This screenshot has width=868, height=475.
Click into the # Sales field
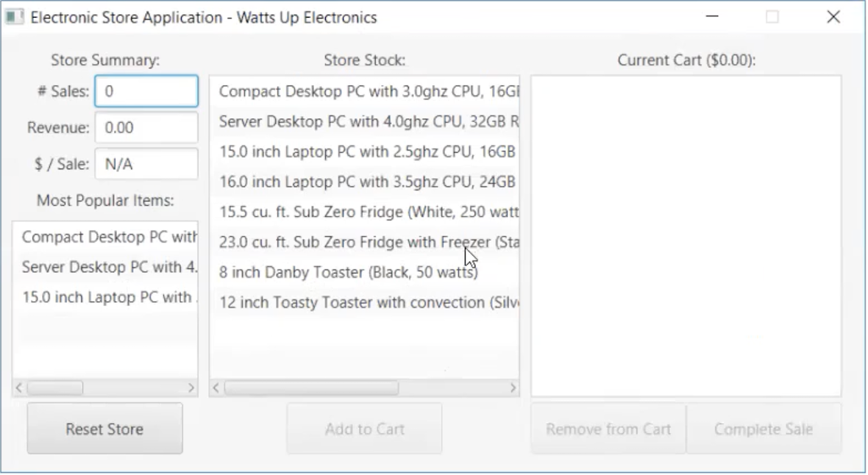146,91
